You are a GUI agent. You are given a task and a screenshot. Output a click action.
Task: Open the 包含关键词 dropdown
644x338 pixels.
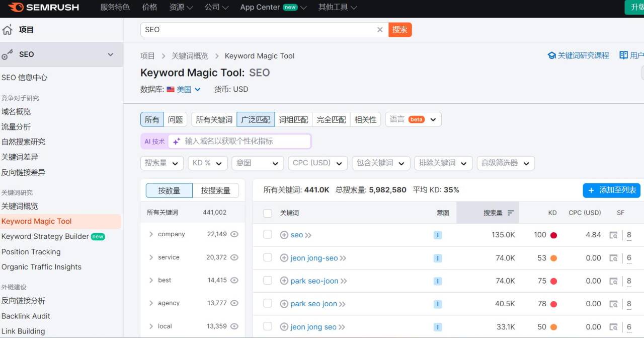pyautogui.click(x=381, y=163)
